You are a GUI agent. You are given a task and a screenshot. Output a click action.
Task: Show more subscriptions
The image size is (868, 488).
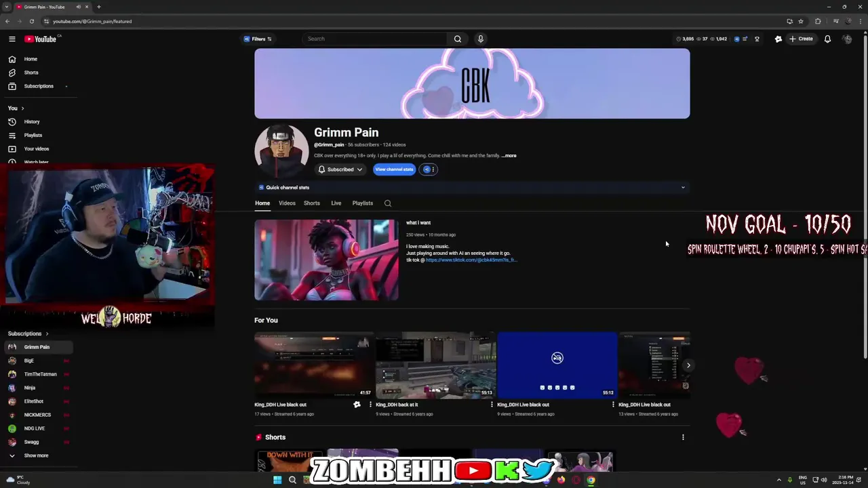pos(37,455)
